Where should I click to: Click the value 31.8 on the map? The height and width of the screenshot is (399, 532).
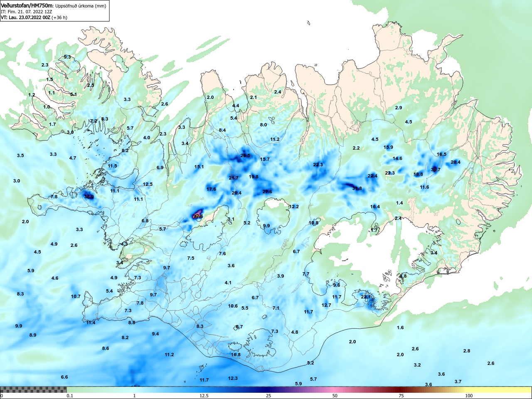pos(357,188)
